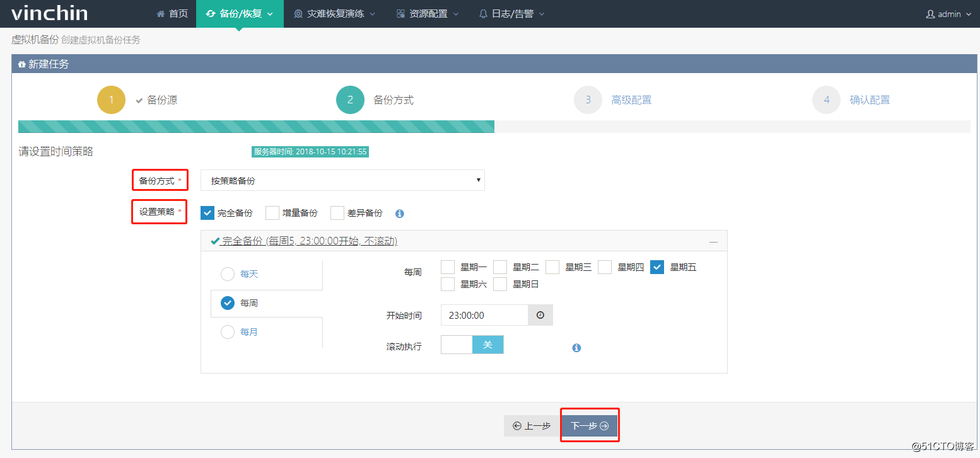Check the 差异备份 checkbox
This screenshot has width=980, height=458.
pyautogui.click(x=337, y=213)
